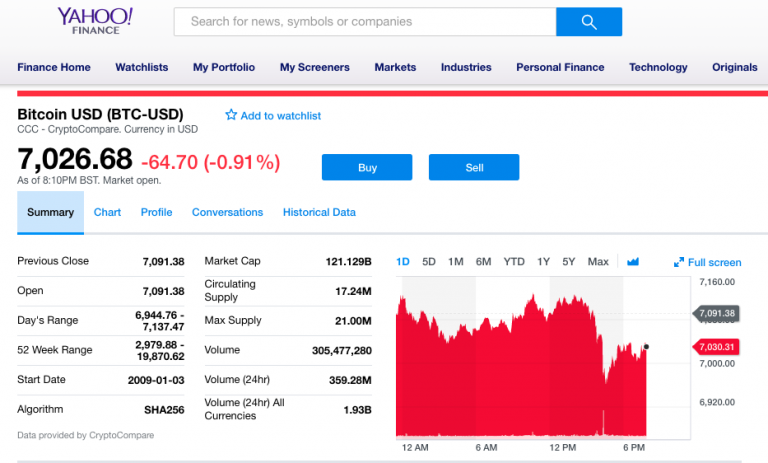This screenshot has width=768, height=463.
Task: Click the gray 7,091.38 previous close tag
Action: (716, 313)
